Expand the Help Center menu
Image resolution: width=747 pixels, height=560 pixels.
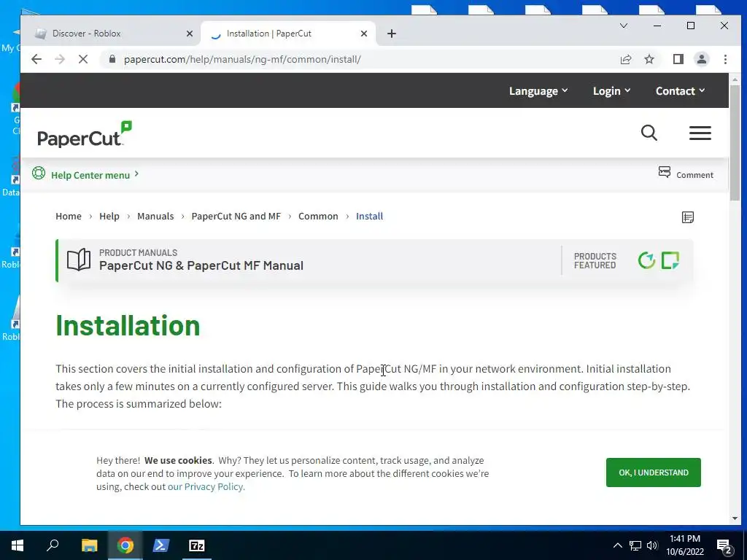(x=95, y=175)
